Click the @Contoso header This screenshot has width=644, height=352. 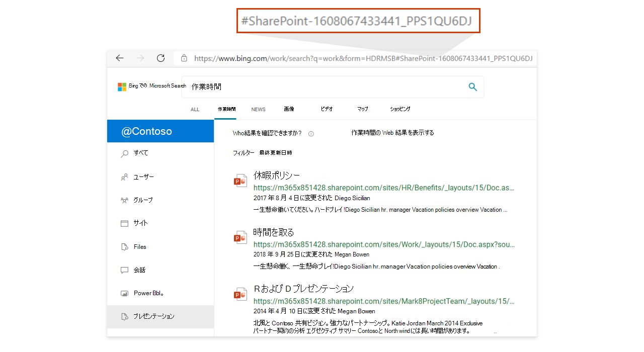pyautogui.click(x=160, y=131)
